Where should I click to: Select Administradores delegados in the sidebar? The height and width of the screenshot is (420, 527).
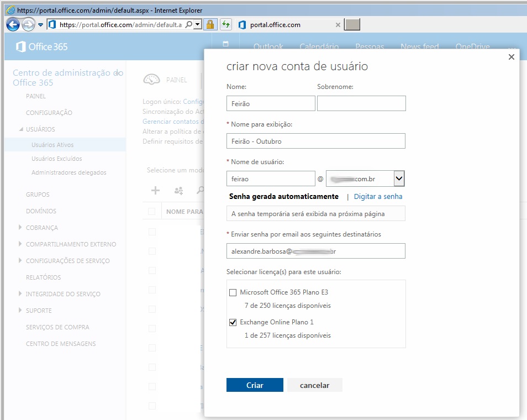69,172
